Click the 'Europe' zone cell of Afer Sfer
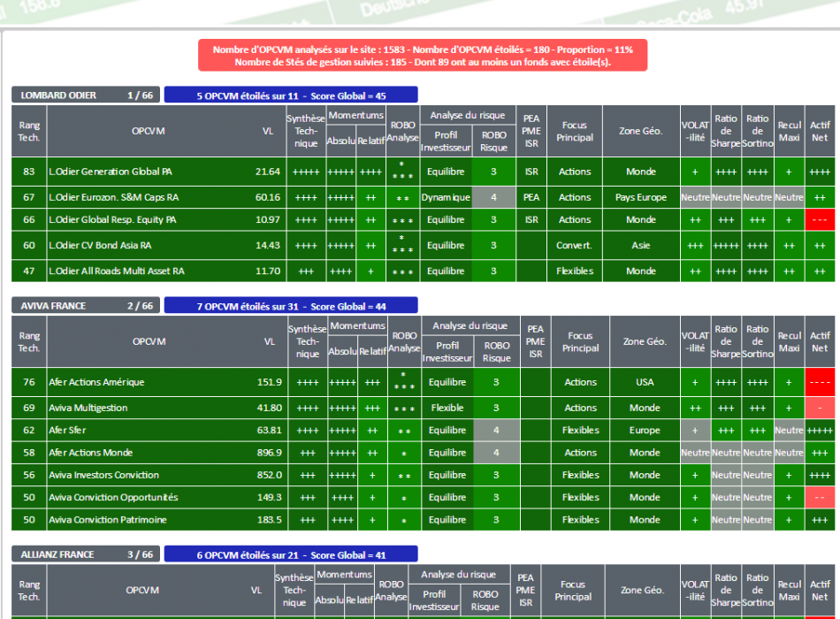The width and height of the screenshot is (840, 619). [645, 431]
